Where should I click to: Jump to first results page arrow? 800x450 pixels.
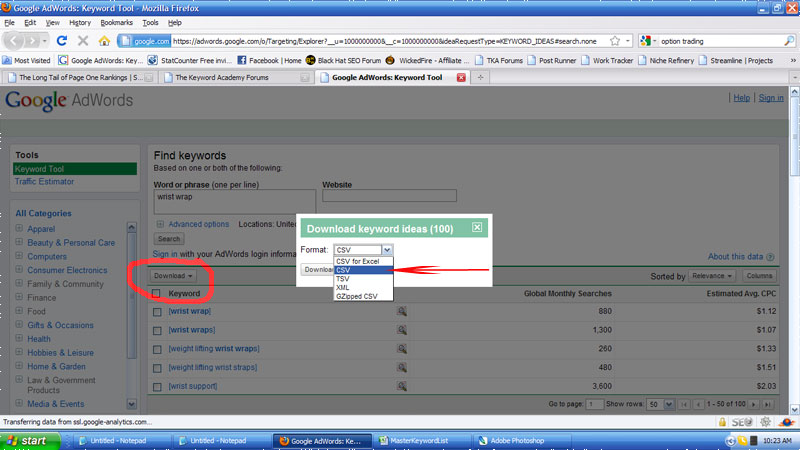685,404
